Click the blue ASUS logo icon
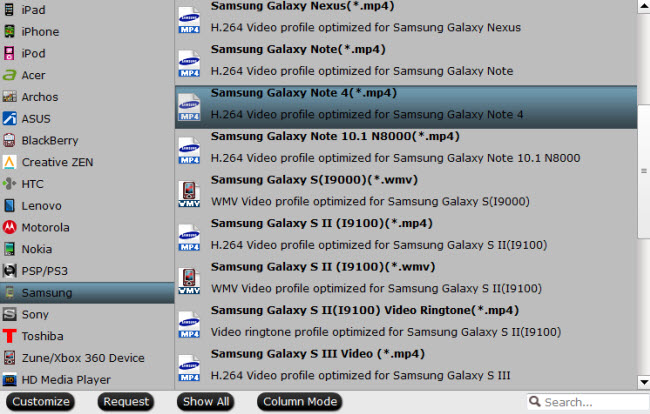This screenshot has width=650, height=414. point(10,119)
